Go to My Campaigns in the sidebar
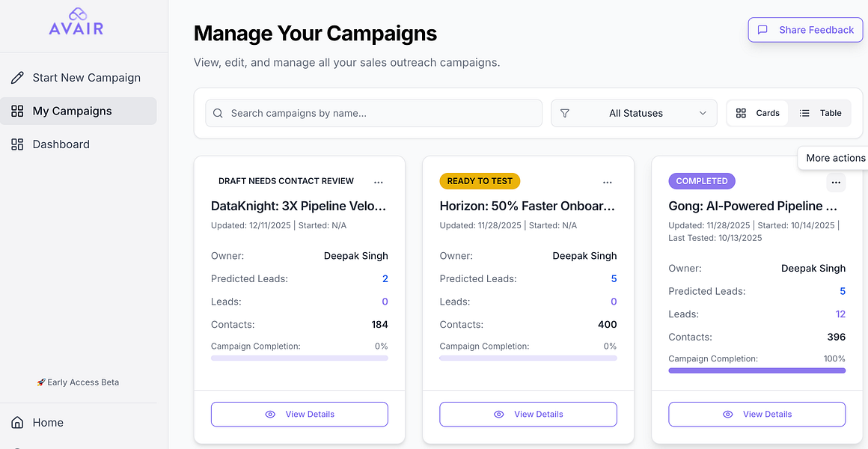The width and height of the screenshot is (868, 449). [x=72, y=111]
